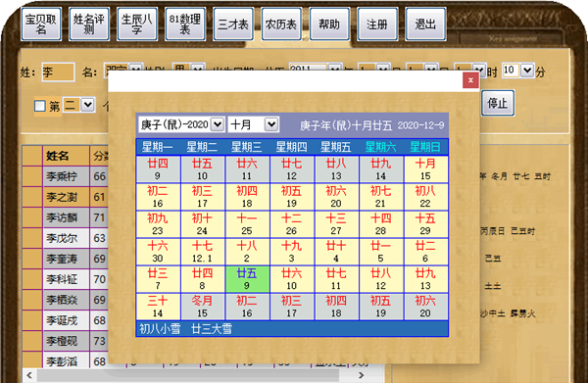Open the 宝贝取名 toolbar button
The height and width of the screenshot is (383, 588).
point(41,24)
